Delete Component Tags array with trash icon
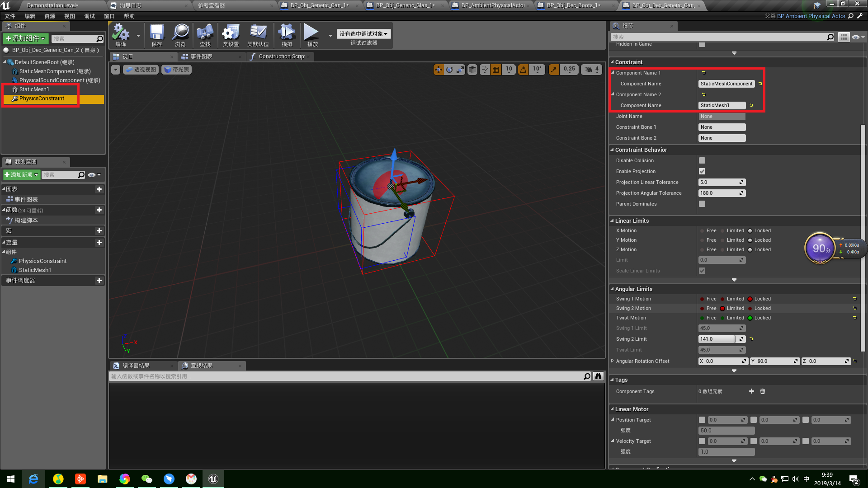The height and width of the screenshot is (488, 868). (763, 391)
